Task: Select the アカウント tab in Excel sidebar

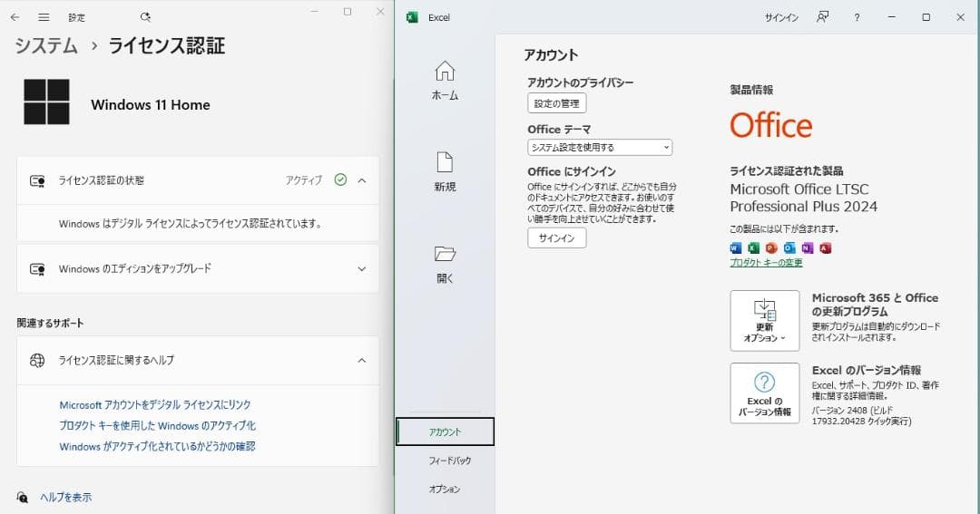Action: pyautogui.click(x=445, y=432)
